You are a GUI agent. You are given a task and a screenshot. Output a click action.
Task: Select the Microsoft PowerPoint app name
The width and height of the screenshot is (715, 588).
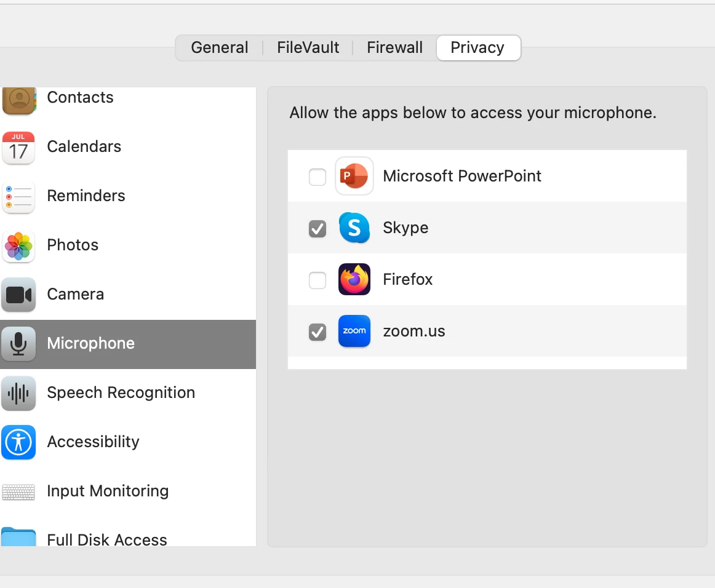point(462,176)
